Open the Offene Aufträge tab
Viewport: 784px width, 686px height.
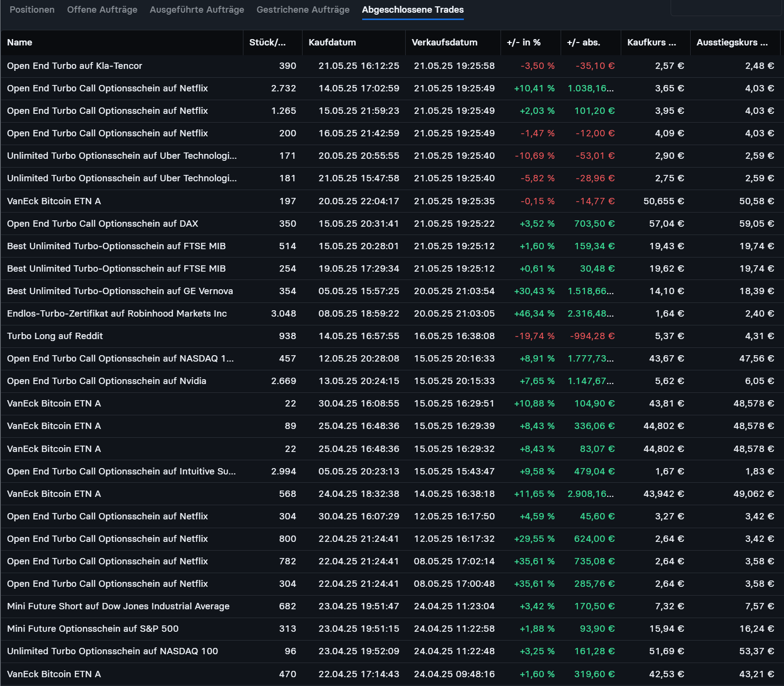click(x=102, y=10)
